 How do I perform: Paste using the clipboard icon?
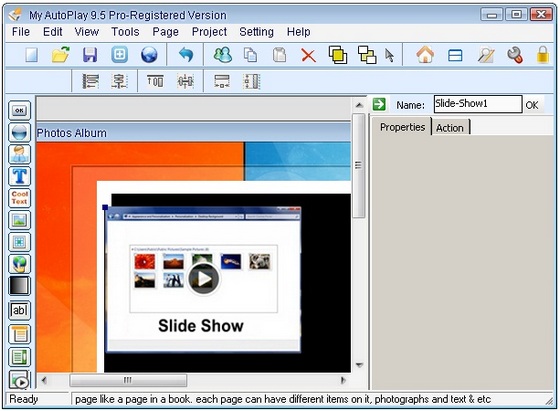click(x=279, y=55)
